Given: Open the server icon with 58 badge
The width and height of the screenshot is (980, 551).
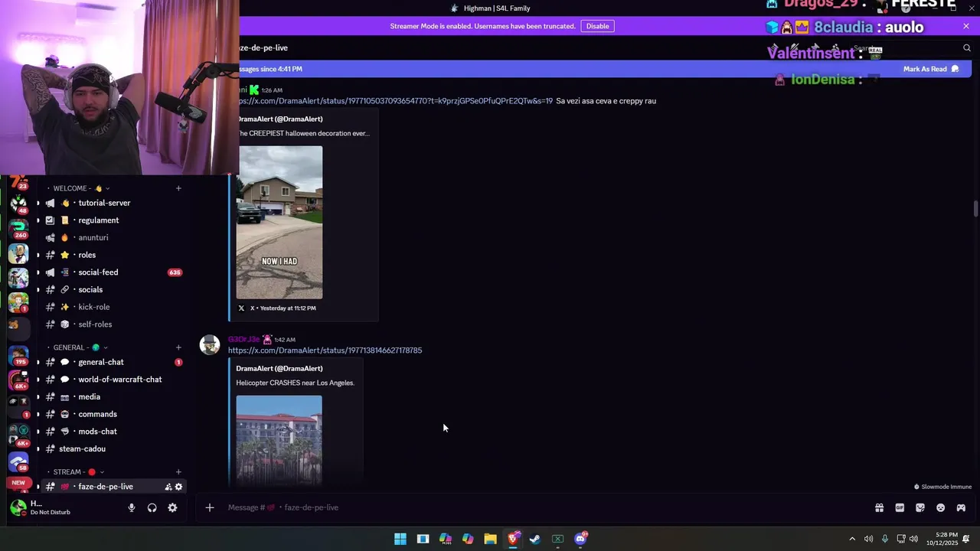Looking at the screenshot, I should (18, 461).
